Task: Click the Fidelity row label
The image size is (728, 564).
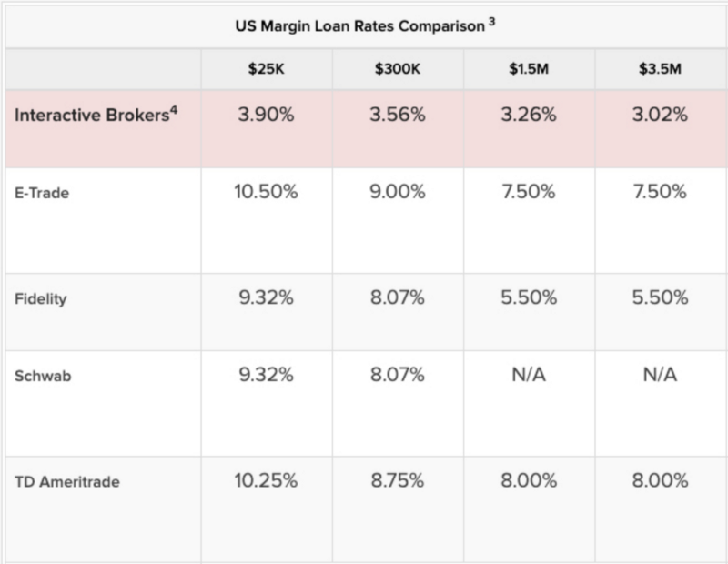Action: tap(40, 298)
